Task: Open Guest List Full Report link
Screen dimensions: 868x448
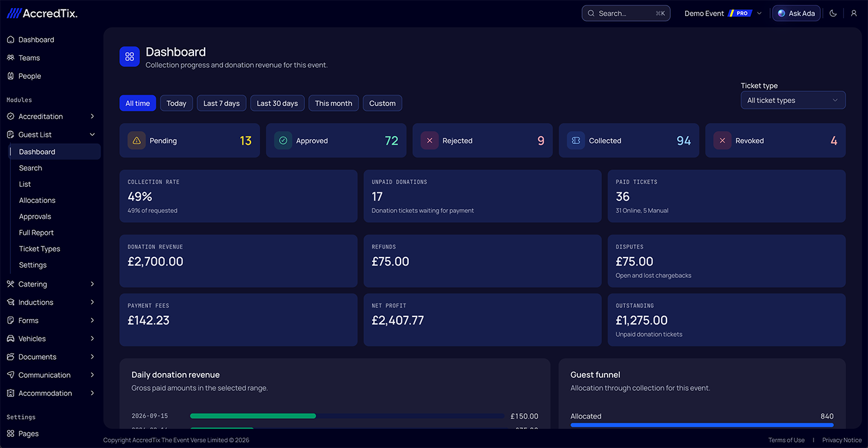Action: [37, 233]
